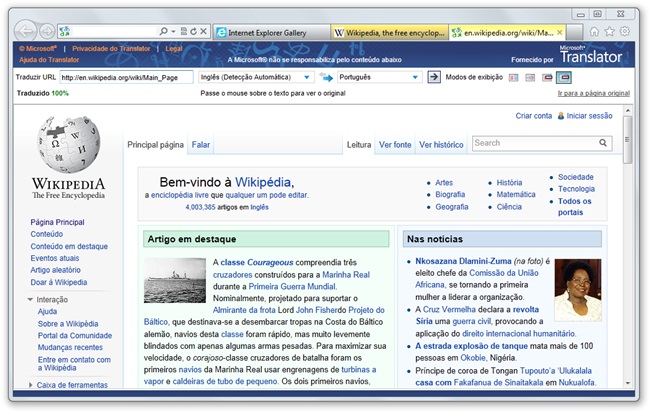Image resolution: width=650 pixels, height=413 pixels.
Task: Open the Ver fonte tab
Action: [395, 145]
